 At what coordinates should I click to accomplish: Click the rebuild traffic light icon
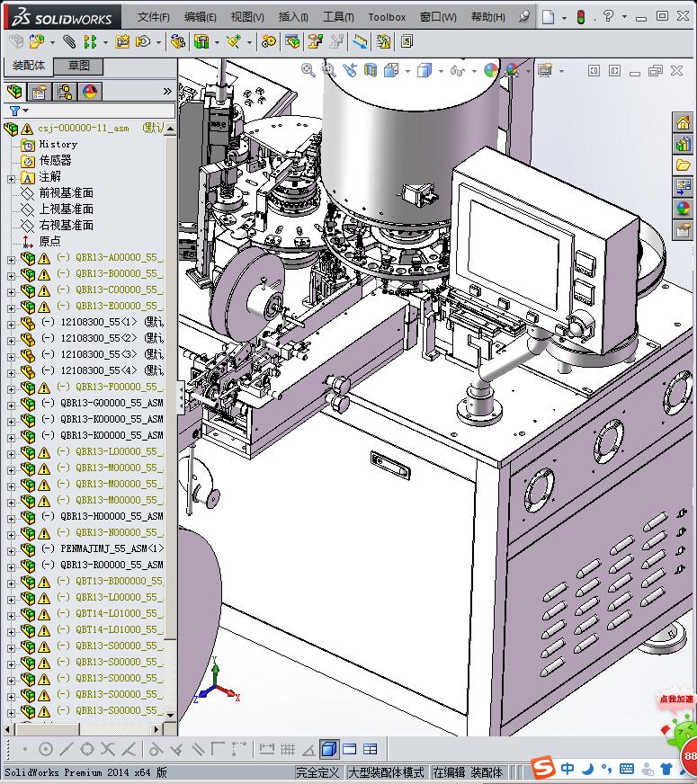(x=580, y=17)
